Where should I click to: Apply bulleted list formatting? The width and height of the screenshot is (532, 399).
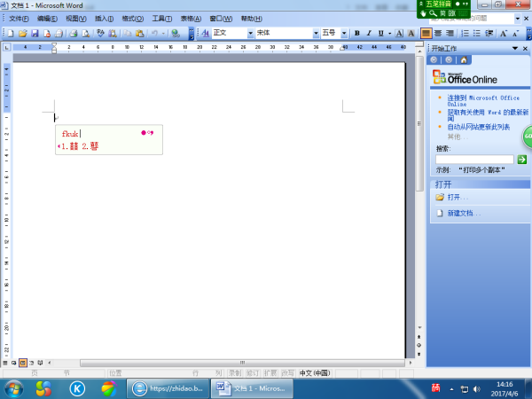pyautogui.click(x=477, y=34)
